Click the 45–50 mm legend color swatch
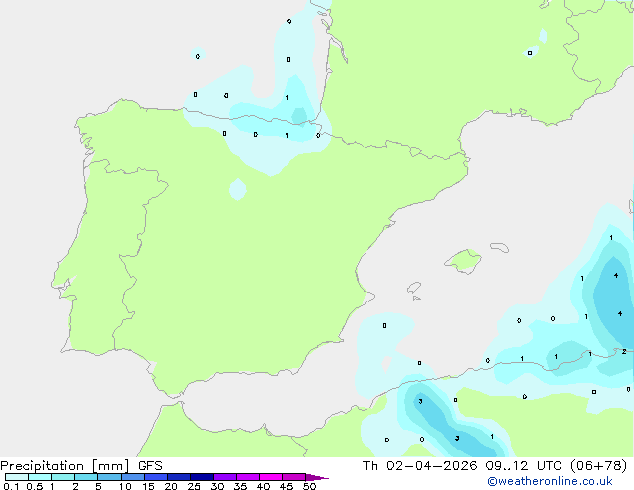 [x=294, y=477]
